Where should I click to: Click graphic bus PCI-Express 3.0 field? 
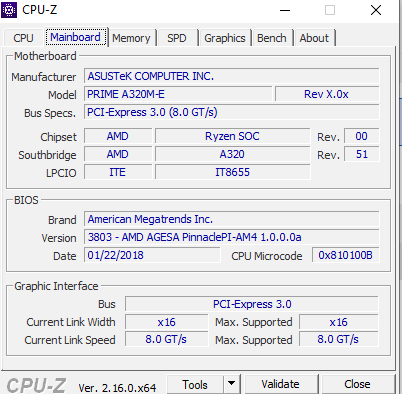tap(252, 304)
